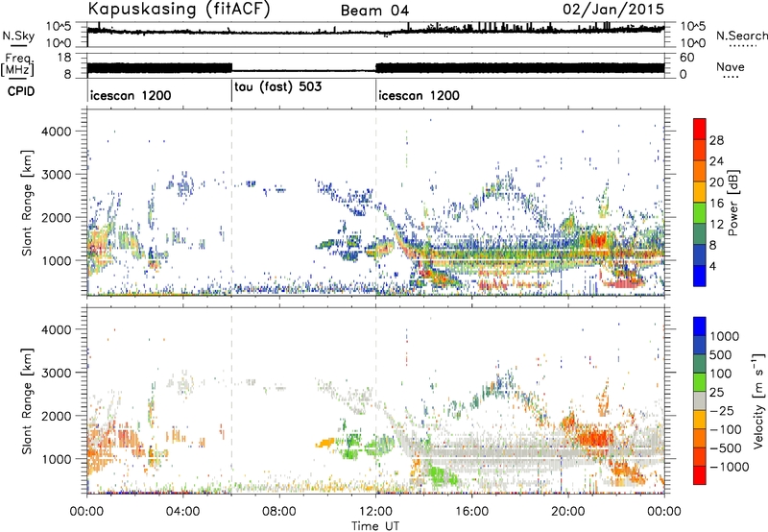Click the CPID boundary tick at 06:00
The image size is (768, 532).
[231, 91]
